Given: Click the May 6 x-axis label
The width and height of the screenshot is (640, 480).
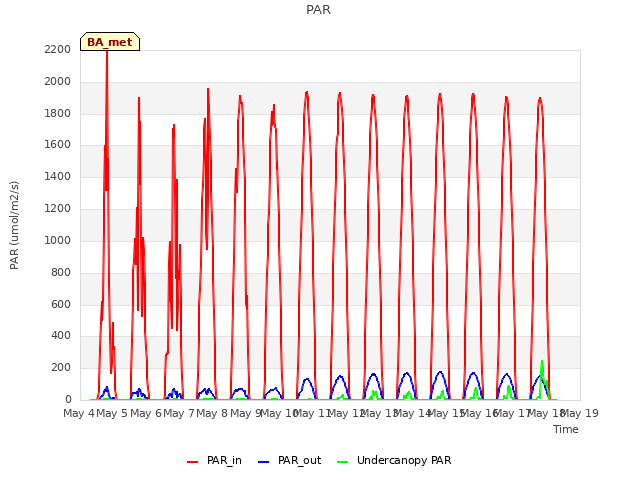Looking at the screenshot, I should pos(146,413).
